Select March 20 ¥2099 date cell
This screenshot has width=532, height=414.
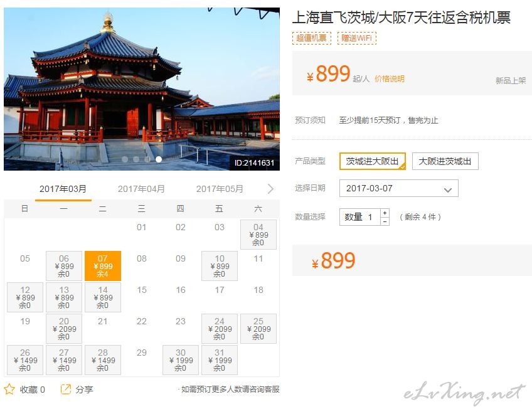coord(64,329)
